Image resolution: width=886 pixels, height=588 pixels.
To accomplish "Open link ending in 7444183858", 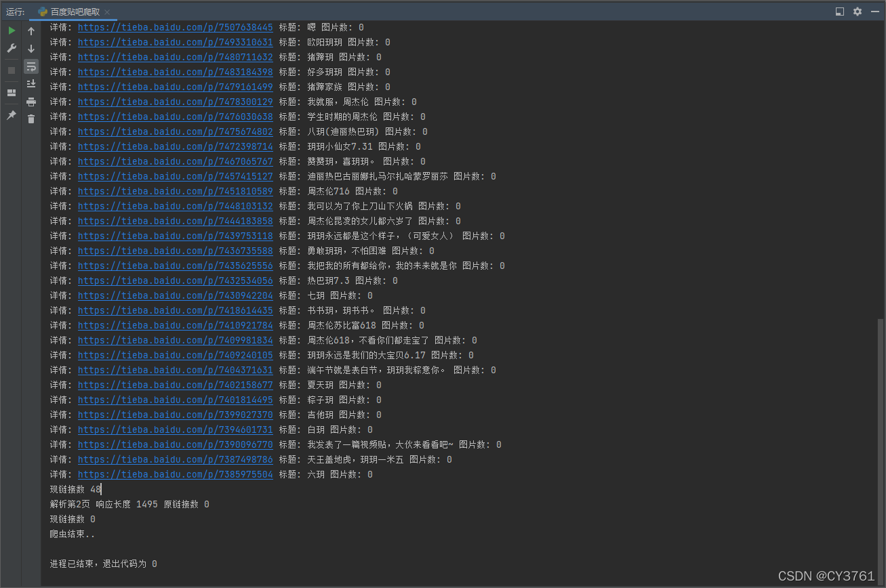I will pos(176,221).
